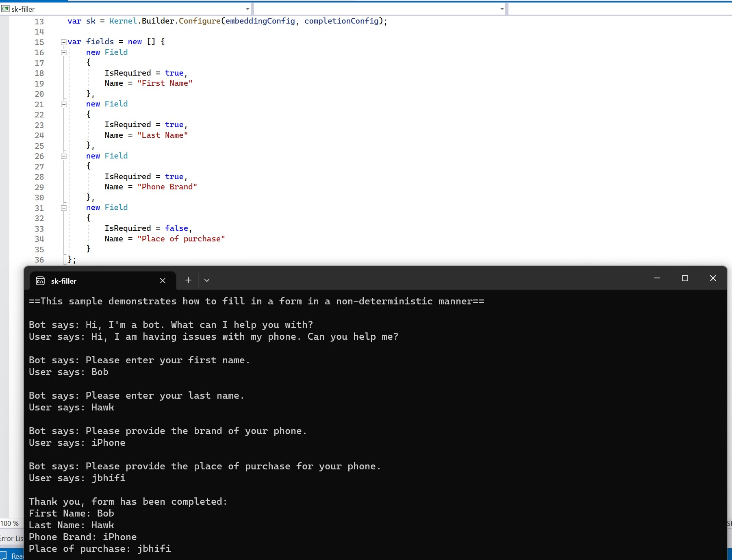Collapse the Phone Brand Field region
The image size is (732, 560).
(64, 156)
